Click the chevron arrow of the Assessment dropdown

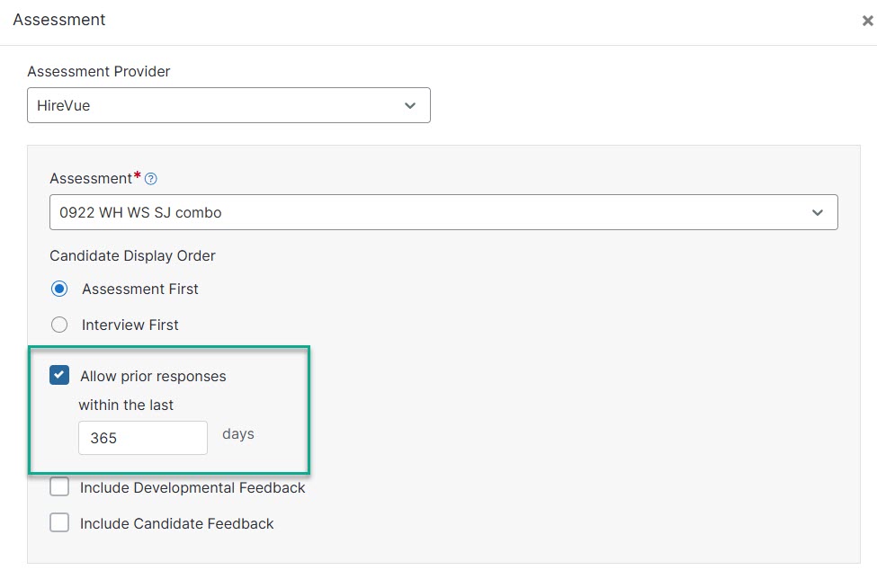point(817,213)
